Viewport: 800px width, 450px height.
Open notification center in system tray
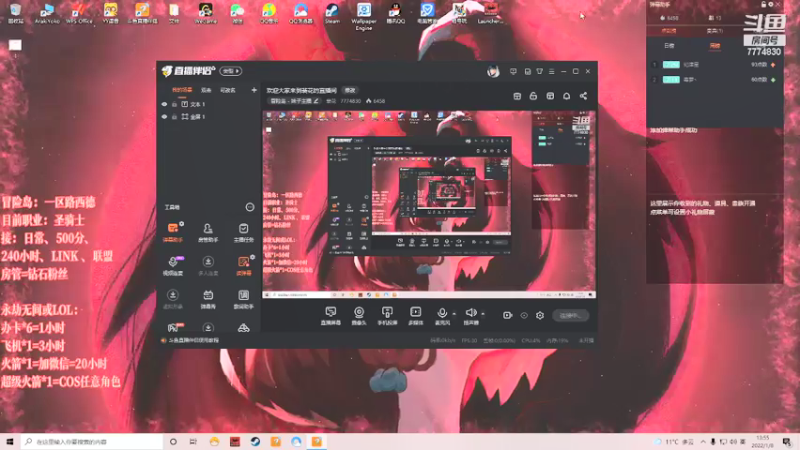[x=787, y=441]
